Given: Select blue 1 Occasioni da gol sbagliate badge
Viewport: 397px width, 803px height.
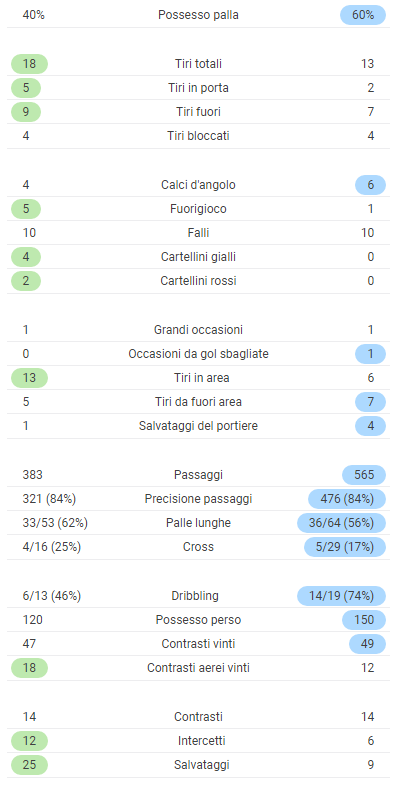Looking at the screenshot, I should [x=370, y=354].
